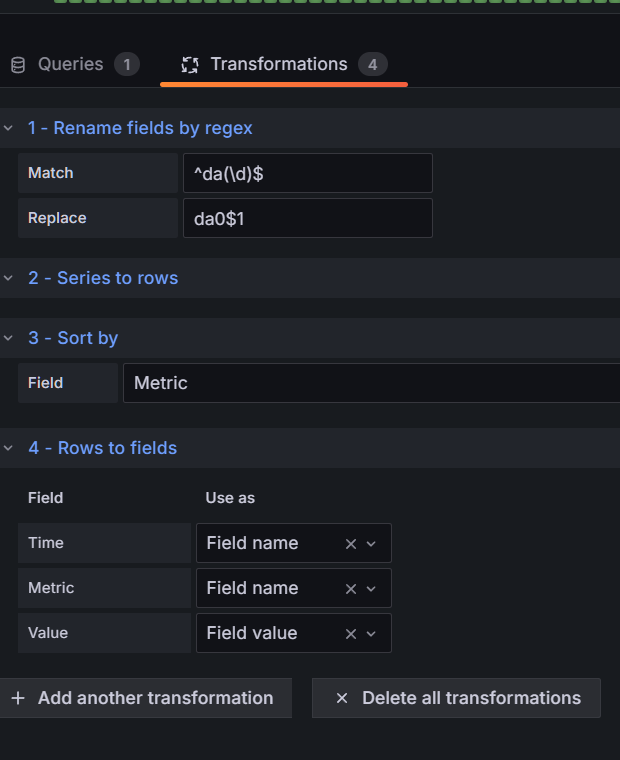Open the Metric Use as dropdown
The height and width of the screenshot is (760, 620).
coord(371,589)
